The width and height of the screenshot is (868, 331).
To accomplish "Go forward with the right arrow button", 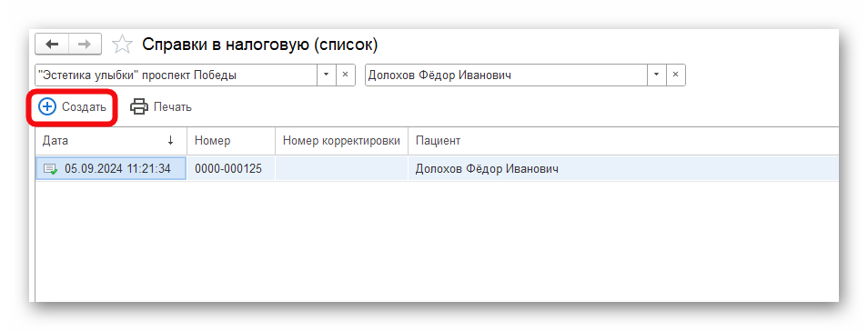I will [85, 45].
